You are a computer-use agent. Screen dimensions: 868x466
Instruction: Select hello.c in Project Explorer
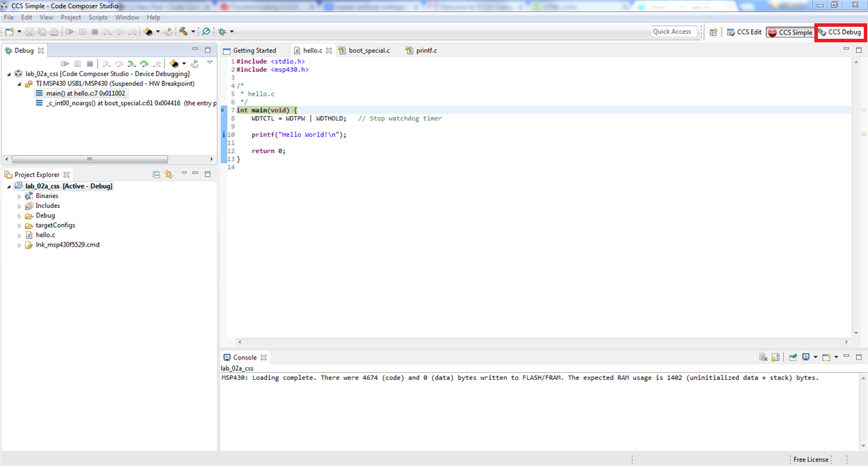click(x=45, y=235)
